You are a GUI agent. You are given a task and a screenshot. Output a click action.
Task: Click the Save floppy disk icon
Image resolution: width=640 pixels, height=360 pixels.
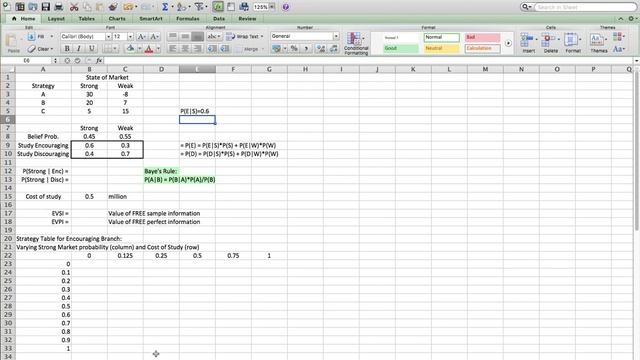pyautogui.click(x=46, y=7)
